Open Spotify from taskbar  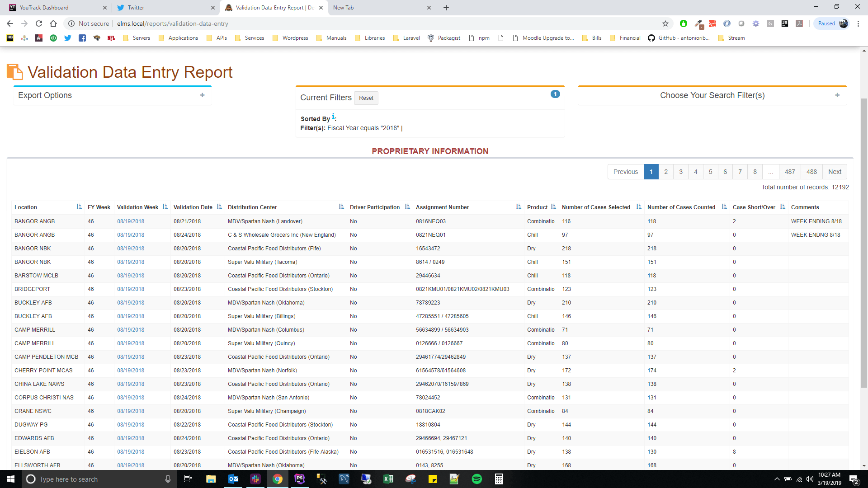click(477, 479)
